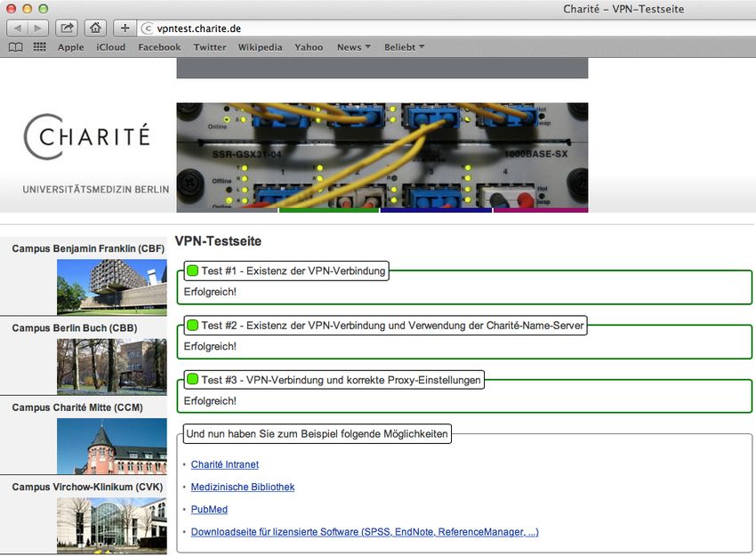Open the Twitter bookmark
756x557 pixels.
(210, 47)
